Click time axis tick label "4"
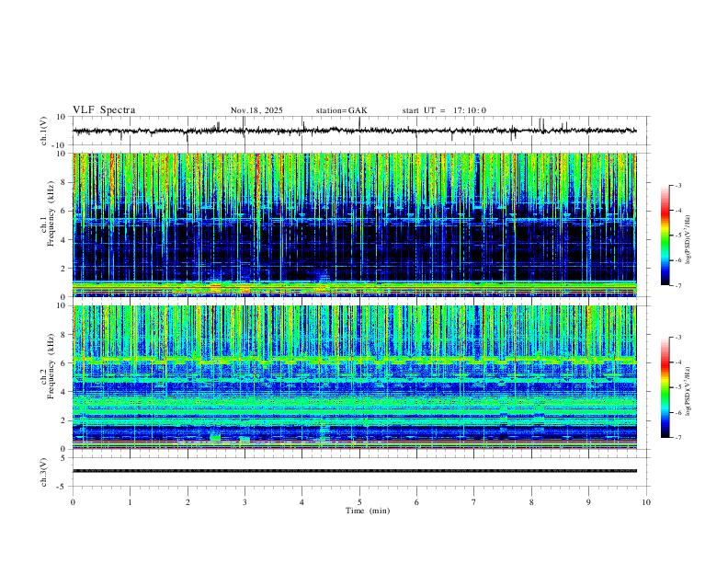 301,502
